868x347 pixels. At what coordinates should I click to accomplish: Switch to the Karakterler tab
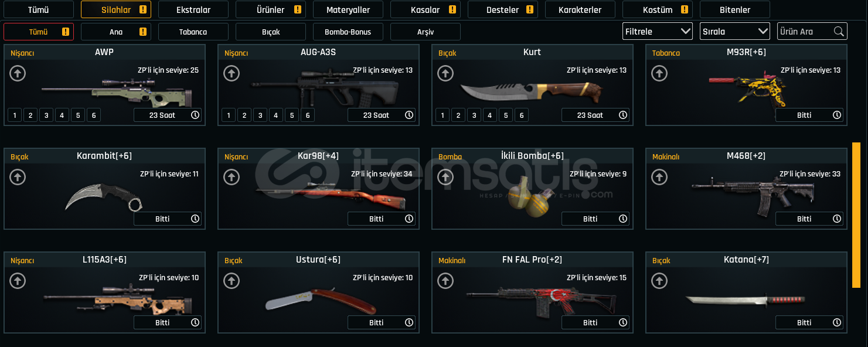click(x=580, y=9)
